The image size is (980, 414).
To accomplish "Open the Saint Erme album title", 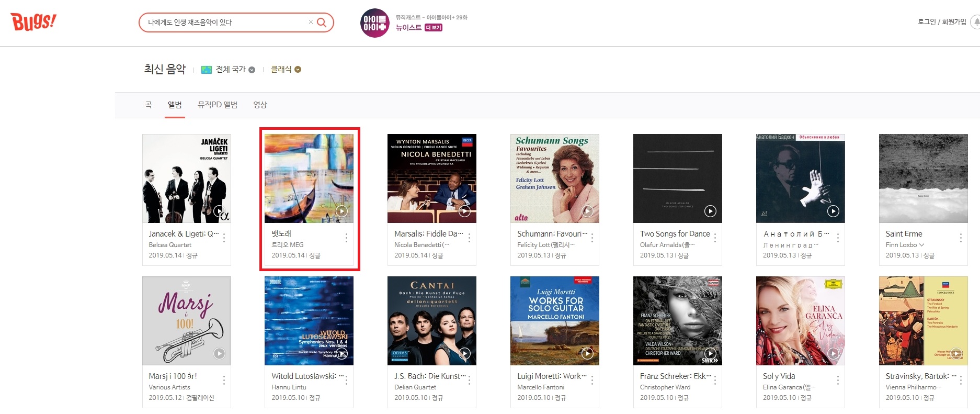I will tap(904, 234).
